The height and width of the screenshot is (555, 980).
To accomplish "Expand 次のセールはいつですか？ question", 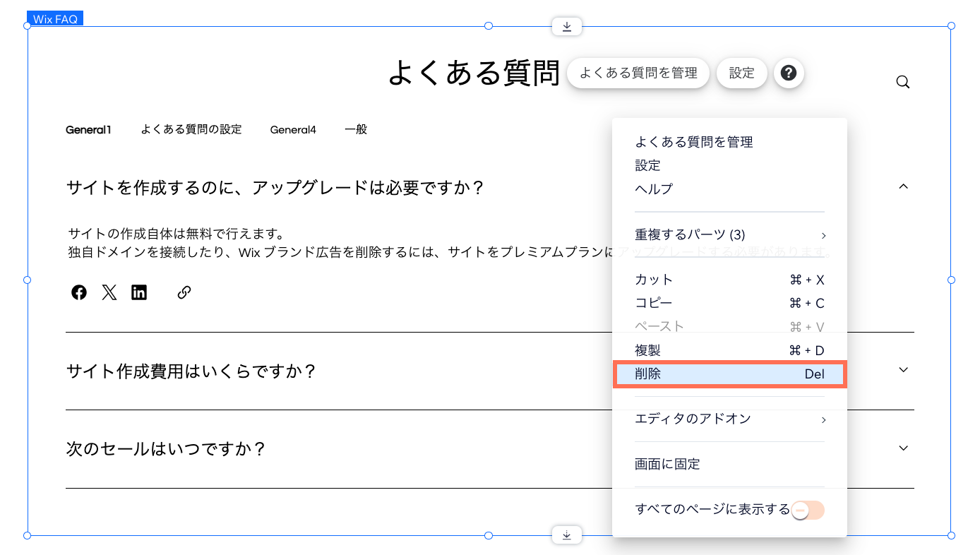I will 904,448.
